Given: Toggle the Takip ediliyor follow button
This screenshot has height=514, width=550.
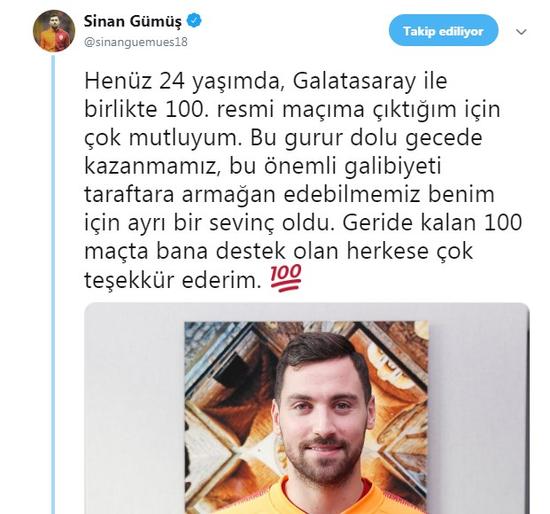Looking at the screenshot, I should point(443,31).
